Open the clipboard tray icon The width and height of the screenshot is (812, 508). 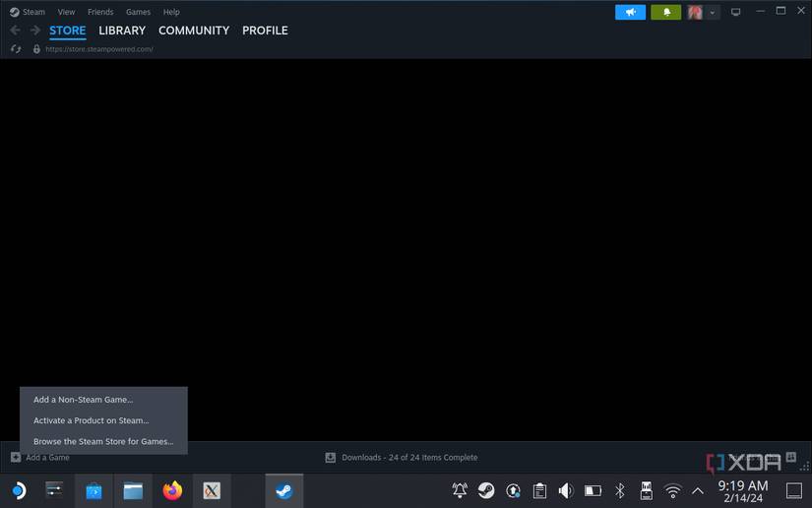[x=539, y=490]
